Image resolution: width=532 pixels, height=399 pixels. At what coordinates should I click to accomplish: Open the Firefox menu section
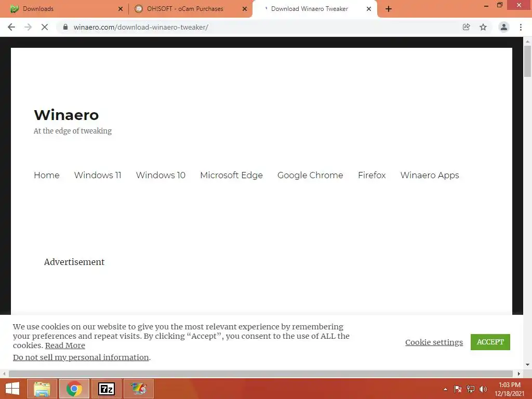point(372,175)
